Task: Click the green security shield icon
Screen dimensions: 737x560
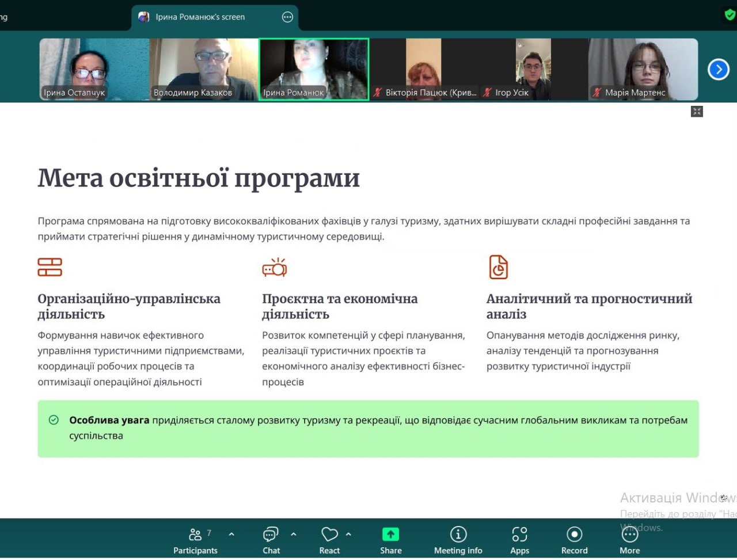Action: pos(730,16)
